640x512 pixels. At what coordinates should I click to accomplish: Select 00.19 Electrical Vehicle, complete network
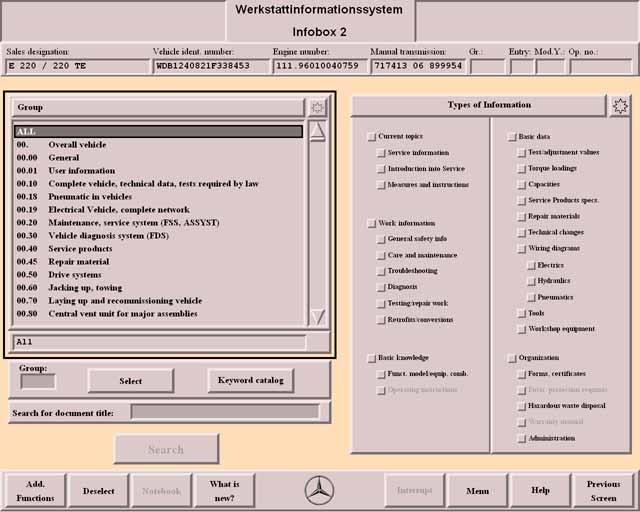[158, 210]
